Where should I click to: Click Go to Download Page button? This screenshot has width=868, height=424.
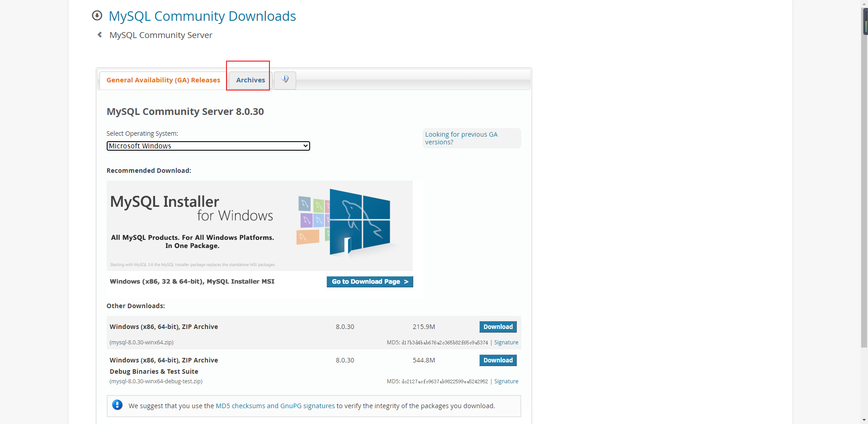pyautogui.click(x=370, y=281)
